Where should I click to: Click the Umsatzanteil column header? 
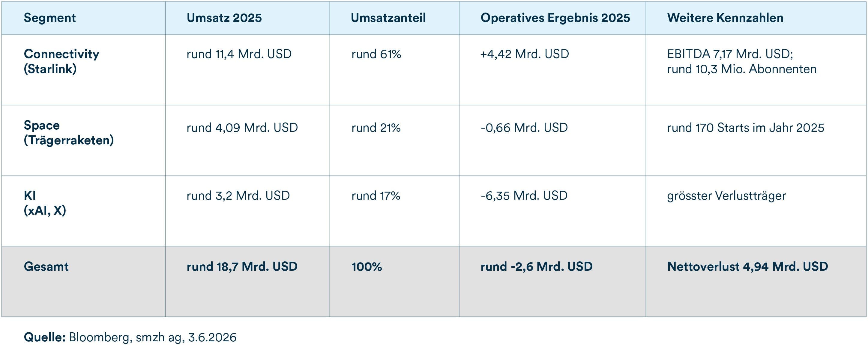(388, 18)
